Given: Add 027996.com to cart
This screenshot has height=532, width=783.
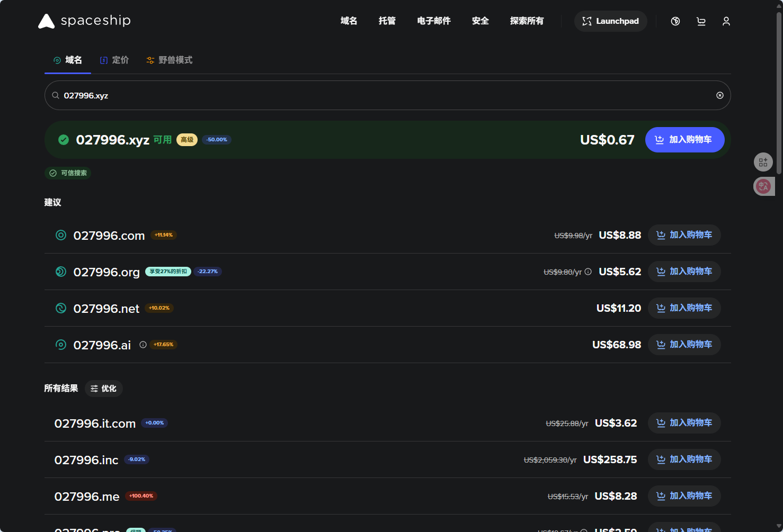Looking at the screenshot, I should [x=684, y=235].
